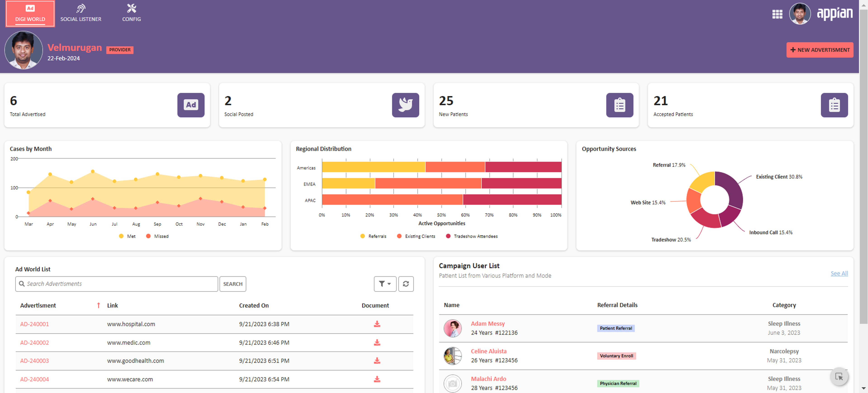Image resolution: width=868 pixels, height=393 pixels.
Task: Click the Total Advertised Ad icon
Action: (191, 105)
